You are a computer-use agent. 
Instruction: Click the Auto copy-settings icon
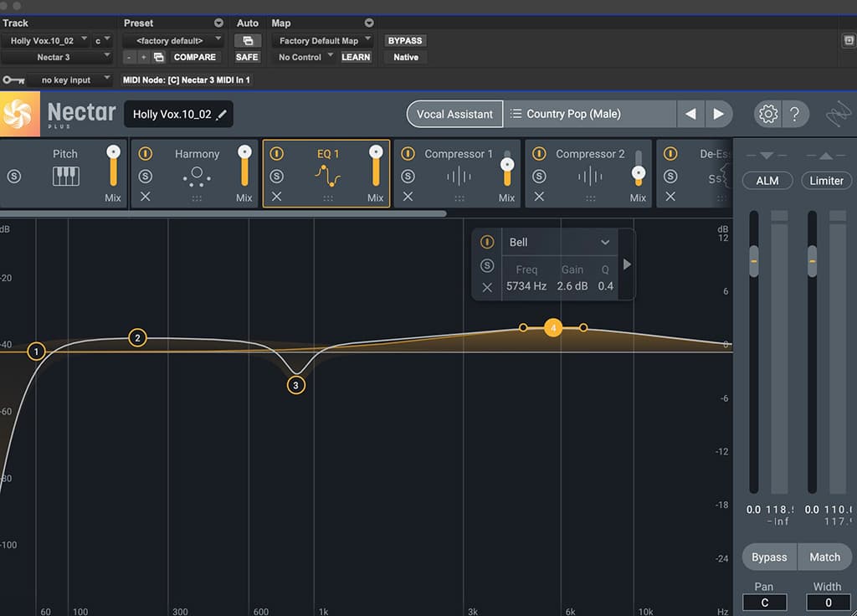point(248,40)
